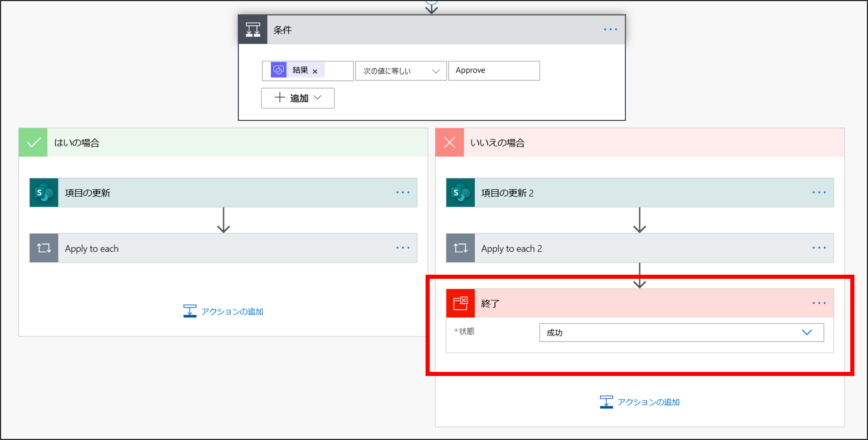Click the SharePoint icon on 項目の更新
This screenshot has width=868, height=440.
pyautogui.click(x=44, y=193)
